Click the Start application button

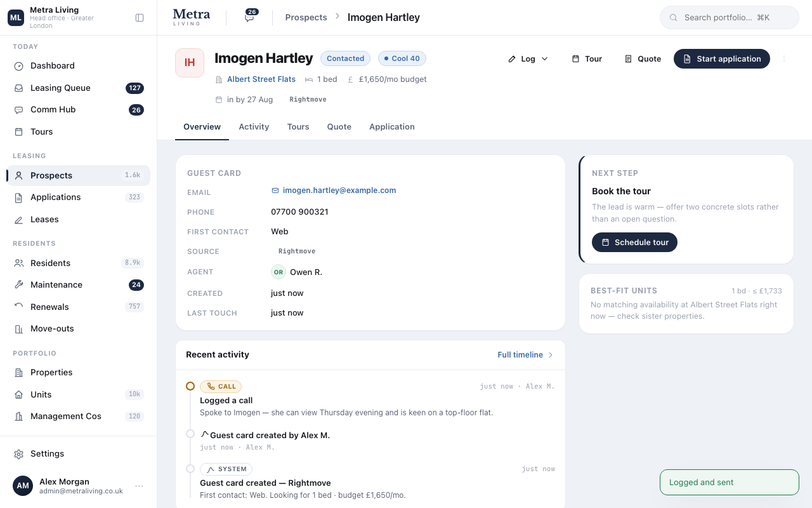722,58
